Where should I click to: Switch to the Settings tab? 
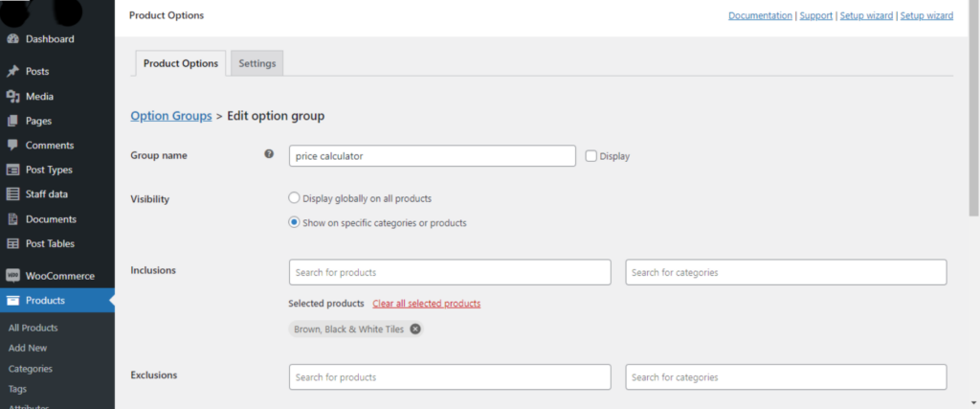256,63
